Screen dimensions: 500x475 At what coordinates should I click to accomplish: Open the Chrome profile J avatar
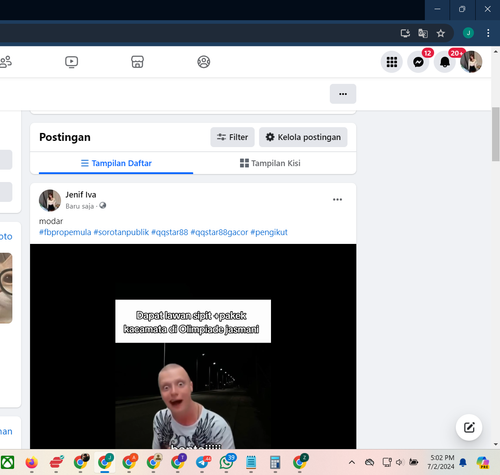[468, 33]
